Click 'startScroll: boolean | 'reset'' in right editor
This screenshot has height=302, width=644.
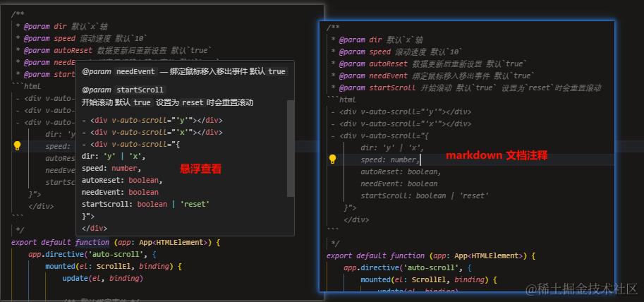[x=425, y=195]
